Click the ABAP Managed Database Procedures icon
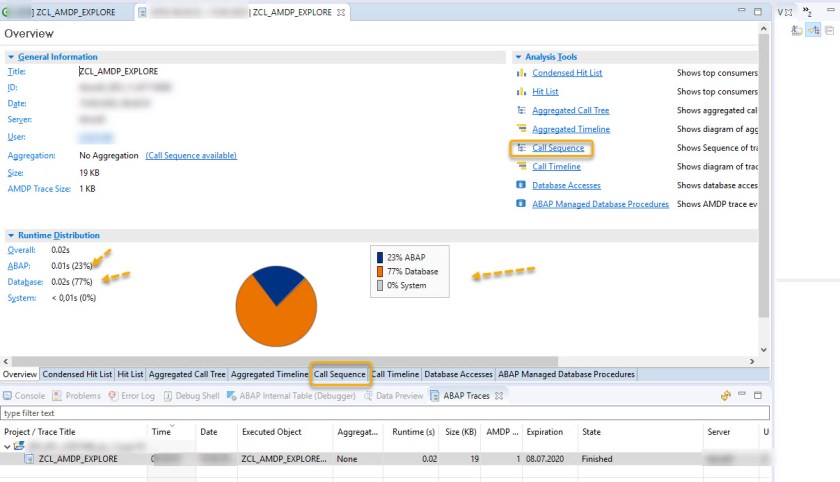This screenshot has width=840, height=482. pyautogui.click(x=521, y=204)
